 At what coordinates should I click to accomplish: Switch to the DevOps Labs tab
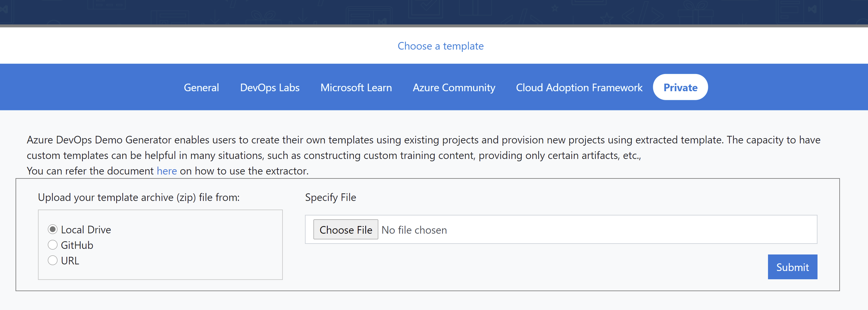click(x=270, y=87)
